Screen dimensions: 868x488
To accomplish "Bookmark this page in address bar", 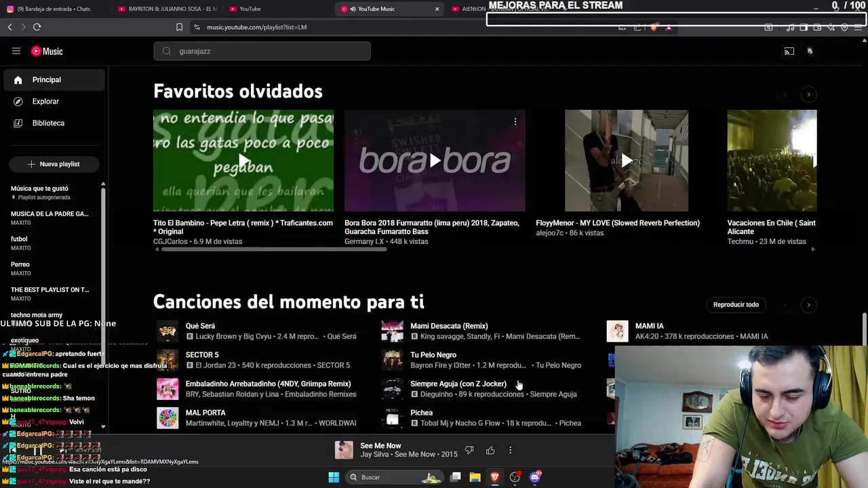I will (179, 27).
